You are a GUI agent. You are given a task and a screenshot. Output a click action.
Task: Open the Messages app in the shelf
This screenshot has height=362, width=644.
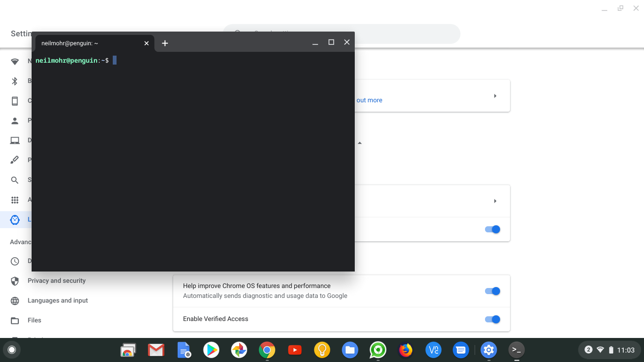(x=461, y=350)
